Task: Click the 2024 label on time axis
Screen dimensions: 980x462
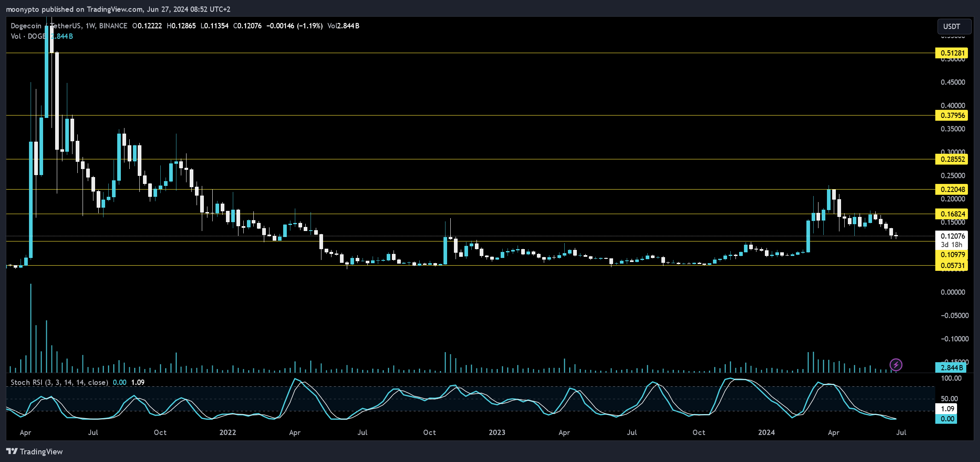Action: pos(766,433)
